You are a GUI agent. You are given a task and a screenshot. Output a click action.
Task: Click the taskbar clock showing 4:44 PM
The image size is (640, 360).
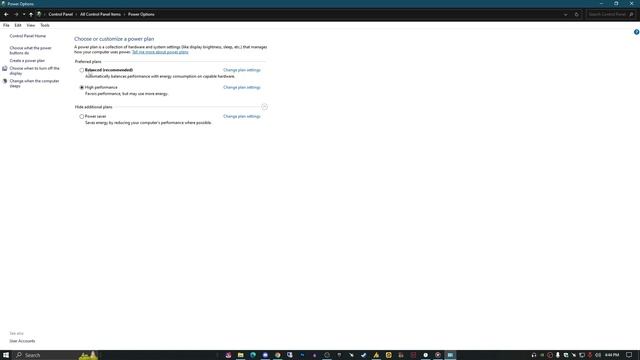click(612, 355)
